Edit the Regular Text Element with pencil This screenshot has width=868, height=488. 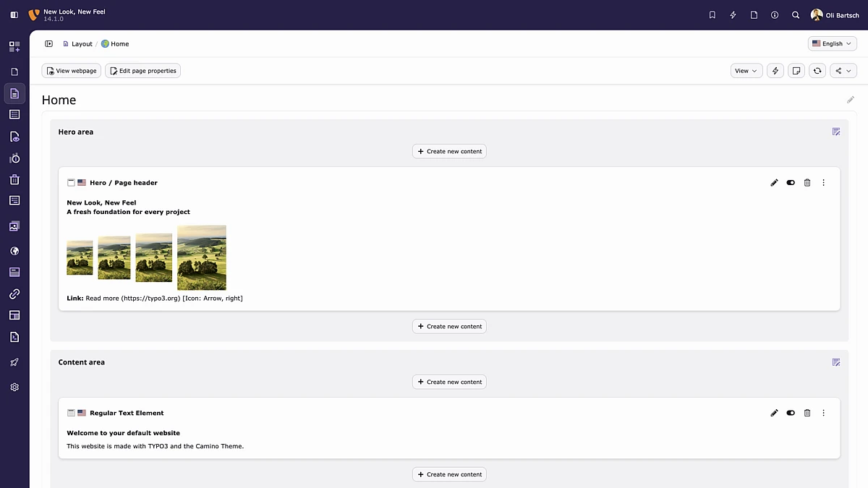(x=774, y=413)
